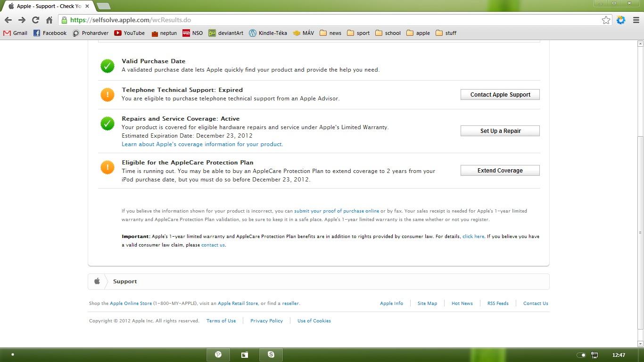Expand the stuff bookmarks folder
Image resolution: width=644 pixels, height=362 pixels.
click(446, 33)
